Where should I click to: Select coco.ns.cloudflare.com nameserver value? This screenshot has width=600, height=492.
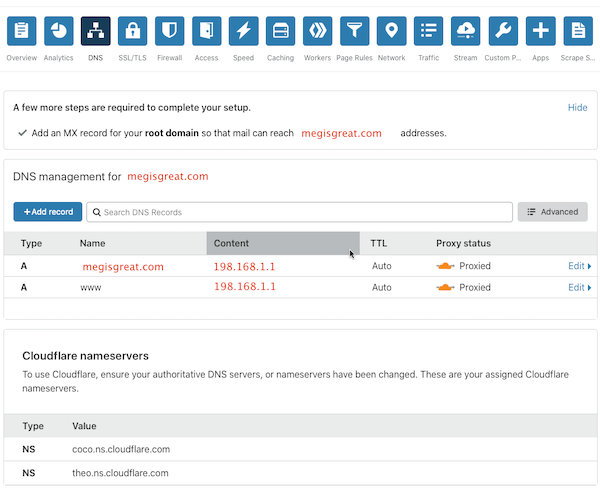(121, 449)
